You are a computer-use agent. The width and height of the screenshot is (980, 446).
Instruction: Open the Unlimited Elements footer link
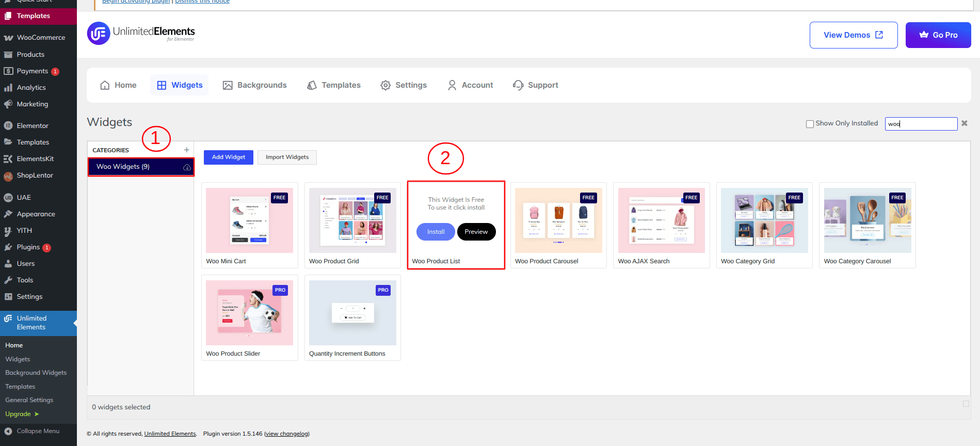(170, 434)
